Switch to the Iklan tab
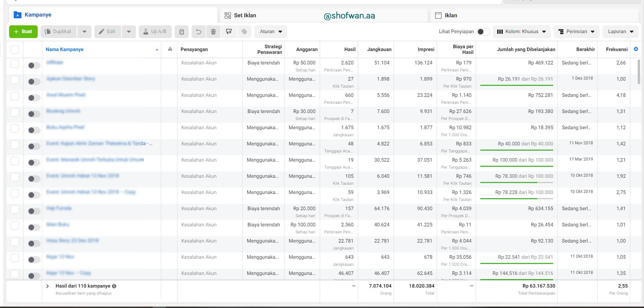The image size is (644, 308). [x=534, y=15]
